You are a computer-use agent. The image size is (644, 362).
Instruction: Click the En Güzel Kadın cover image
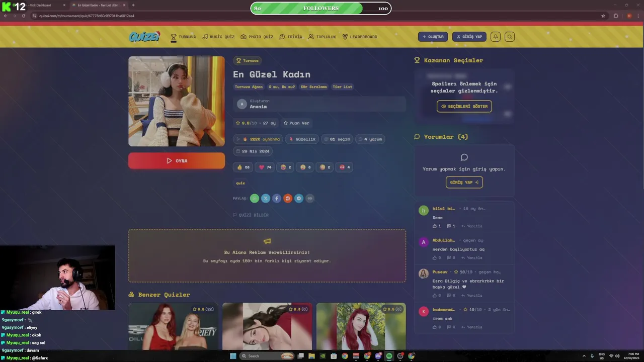[x=177, y=101]
